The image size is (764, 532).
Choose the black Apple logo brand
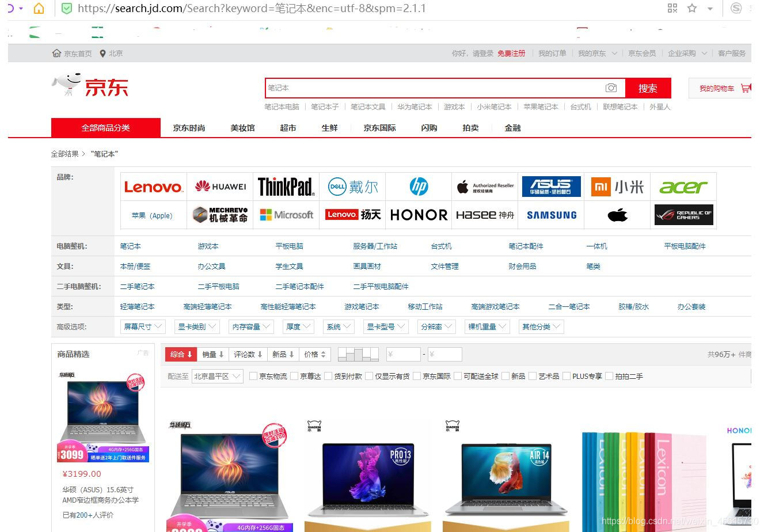[617, 215]
